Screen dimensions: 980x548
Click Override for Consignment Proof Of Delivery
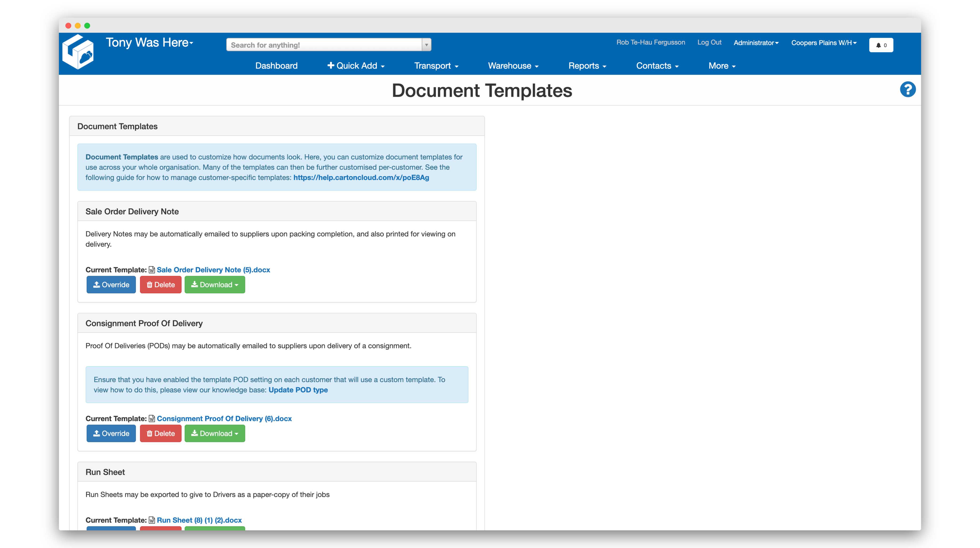coord(111,433)
